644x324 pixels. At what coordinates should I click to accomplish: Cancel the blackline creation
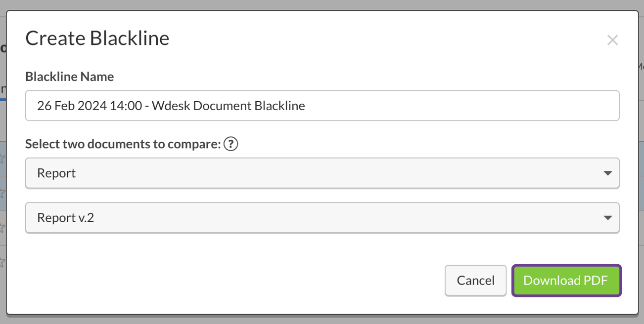click(475, 281)
